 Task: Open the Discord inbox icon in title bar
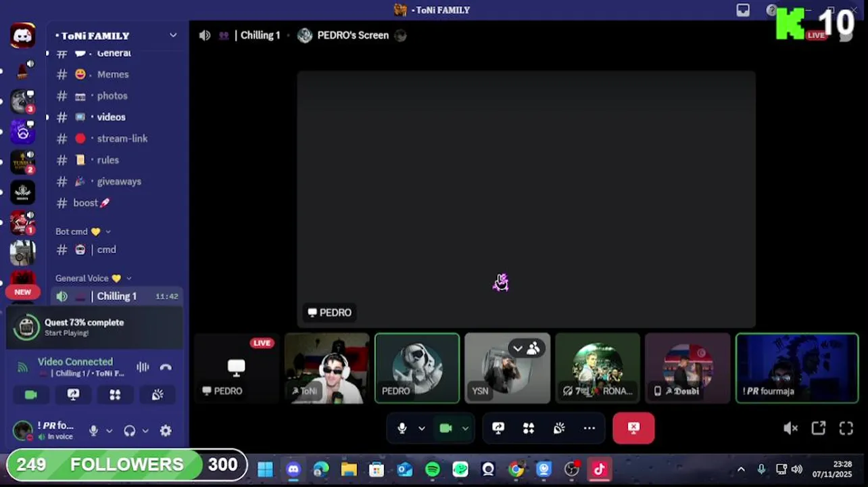click(x=743, y=10)
